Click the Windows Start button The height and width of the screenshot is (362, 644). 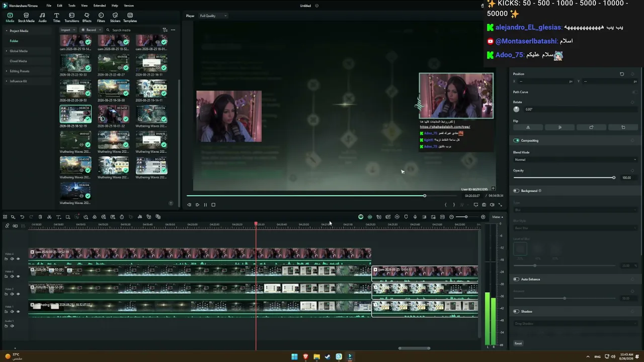tap(294, 357)
